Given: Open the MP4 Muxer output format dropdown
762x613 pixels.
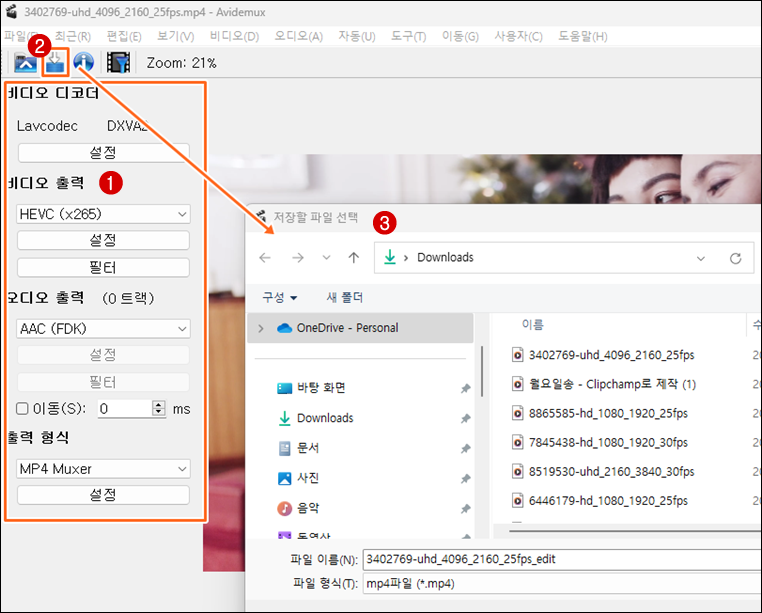Looking at the screenshot, I should pos(103,469).
